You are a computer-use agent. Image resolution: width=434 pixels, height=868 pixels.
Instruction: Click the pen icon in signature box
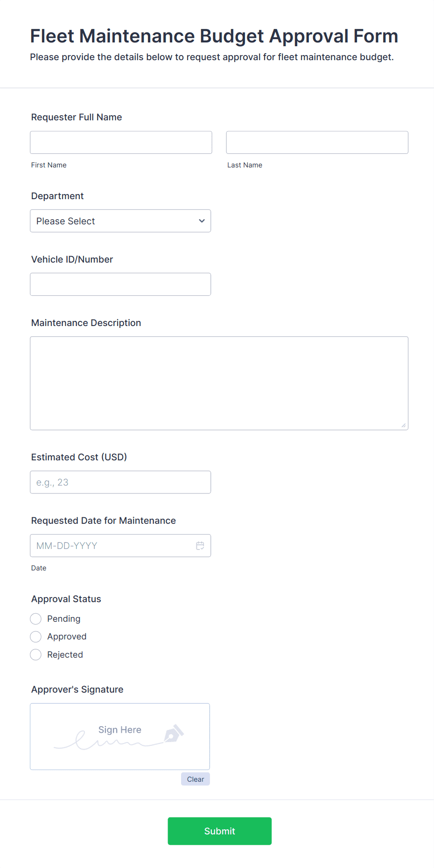[x=174, y=734]
